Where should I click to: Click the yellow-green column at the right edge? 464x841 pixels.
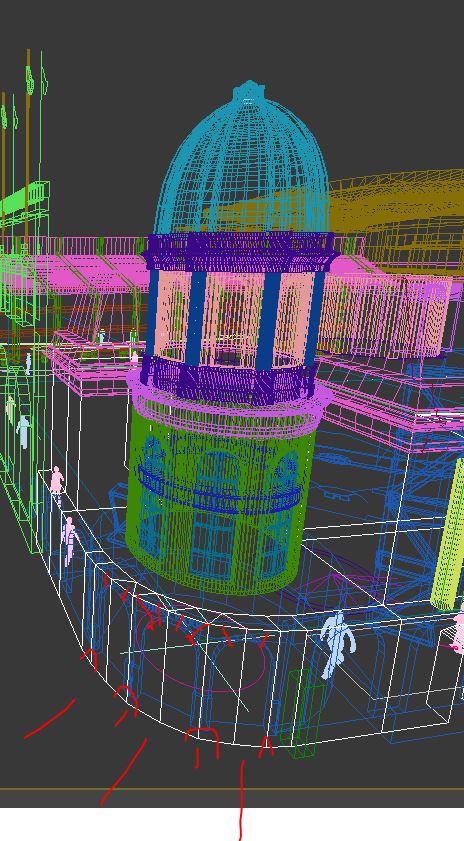click(x=450, y=534)
